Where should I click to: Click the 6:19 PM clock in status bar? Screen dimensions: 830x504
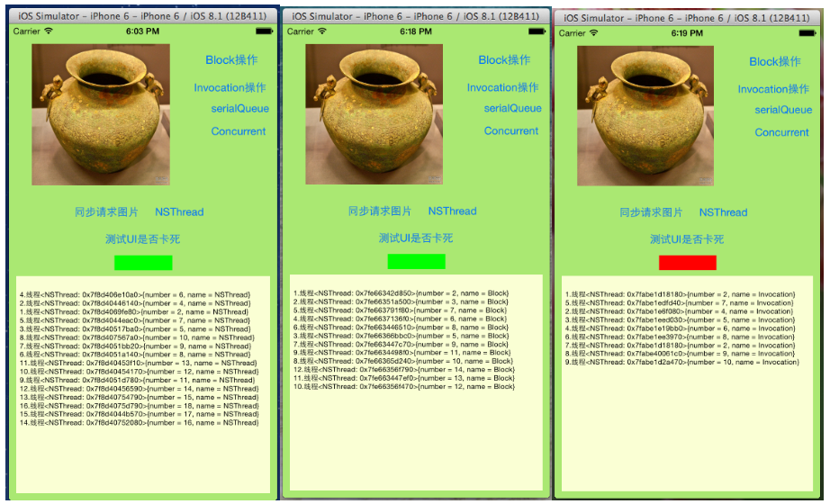[687, 32]
